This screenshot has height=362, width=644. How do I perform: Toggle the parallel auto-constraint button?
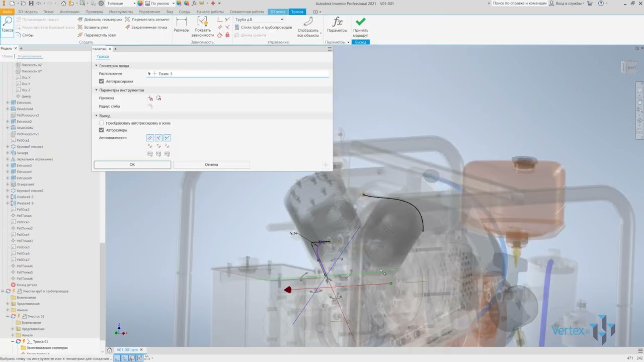pos(150,138)
